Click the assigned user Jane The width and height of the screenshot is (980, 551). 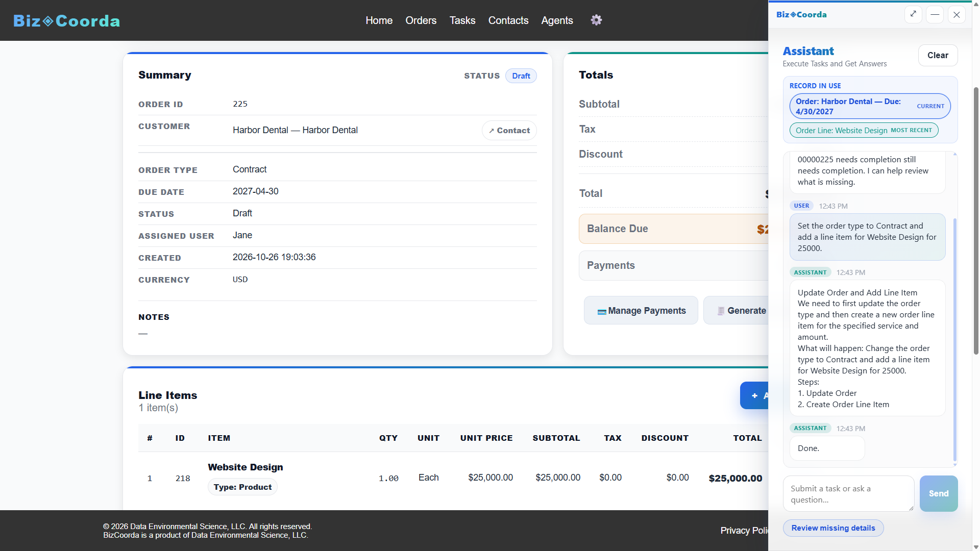coord(242,235)
